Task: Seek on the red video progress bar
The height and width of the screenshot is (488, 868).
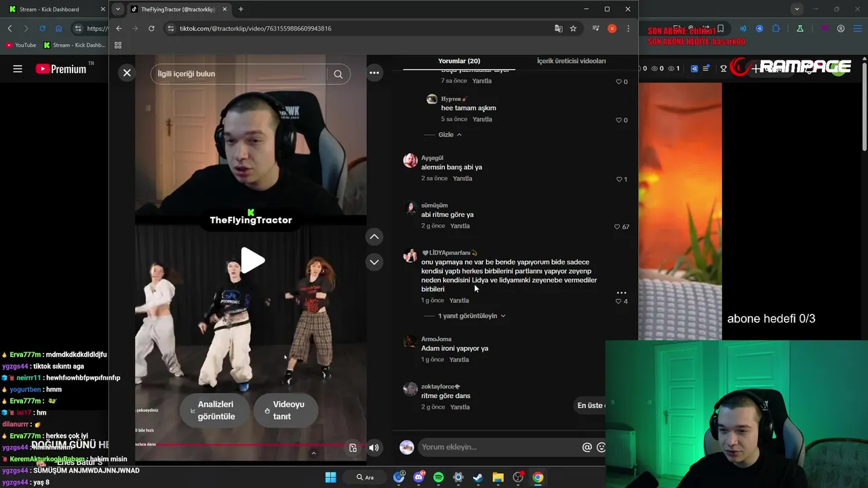Action: click(251, 445)
